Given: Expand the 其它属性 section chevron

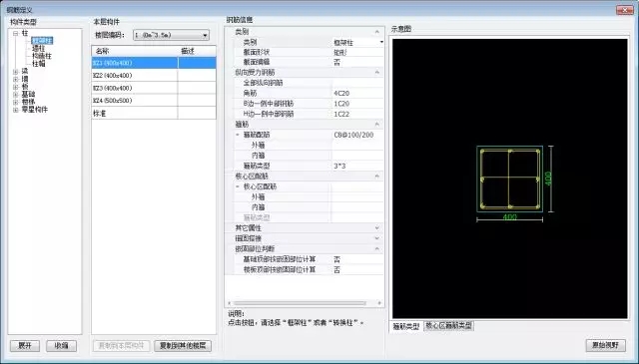Looking at the screenshot, I should pos(377,228).
